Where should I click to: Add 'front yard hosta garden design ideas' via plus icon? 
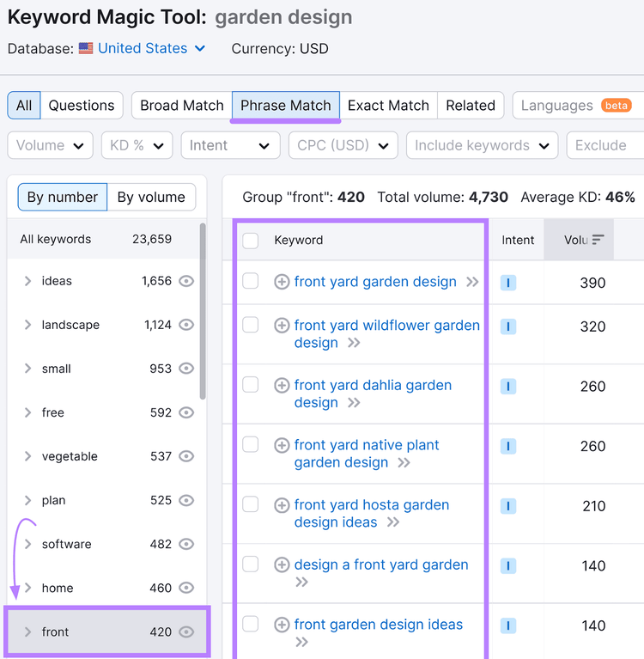point(282,504)
